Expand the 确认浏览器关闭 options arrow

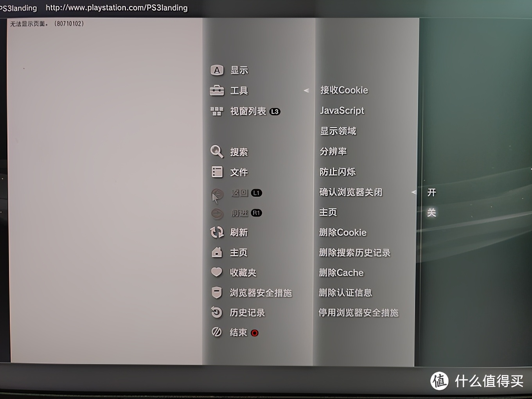(x=414, y=192)
